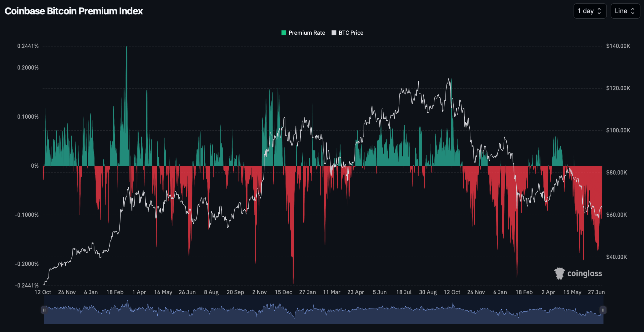This screenshot has width=644, height=332.
Task: Click the -0.2000% axis label
Action: 27,264
